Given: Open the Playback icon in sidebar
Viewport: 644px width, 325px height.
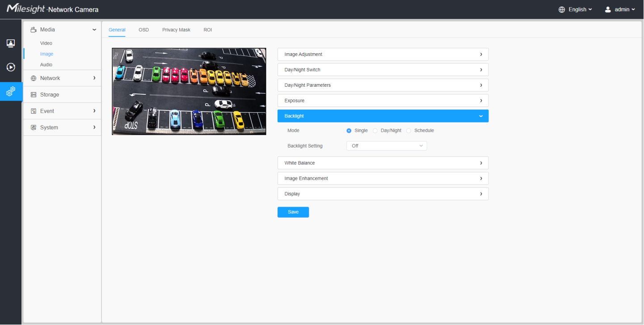Looking at the screenshot, I should click(x=11, y=68).
